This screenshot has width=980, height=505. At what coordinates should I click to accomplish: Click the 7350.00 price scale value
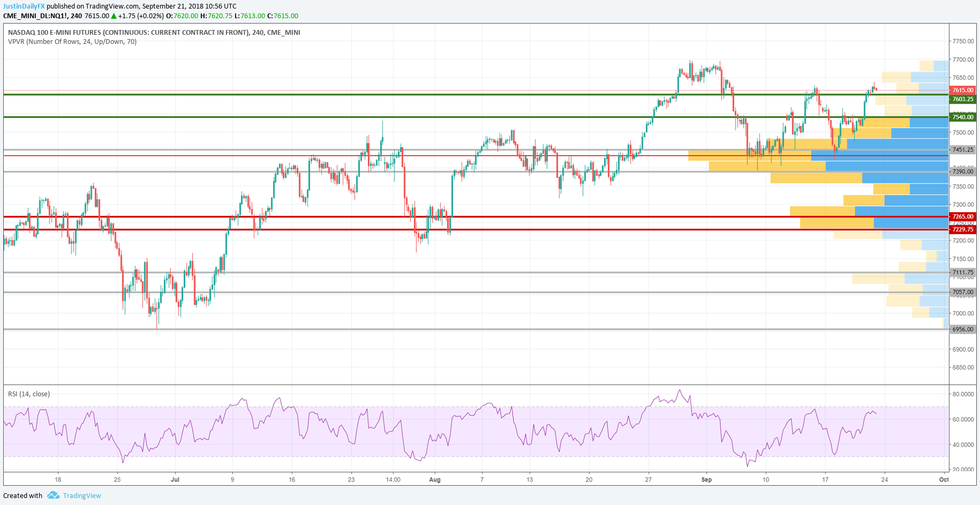pyautogui.click(x=963, y=186)
